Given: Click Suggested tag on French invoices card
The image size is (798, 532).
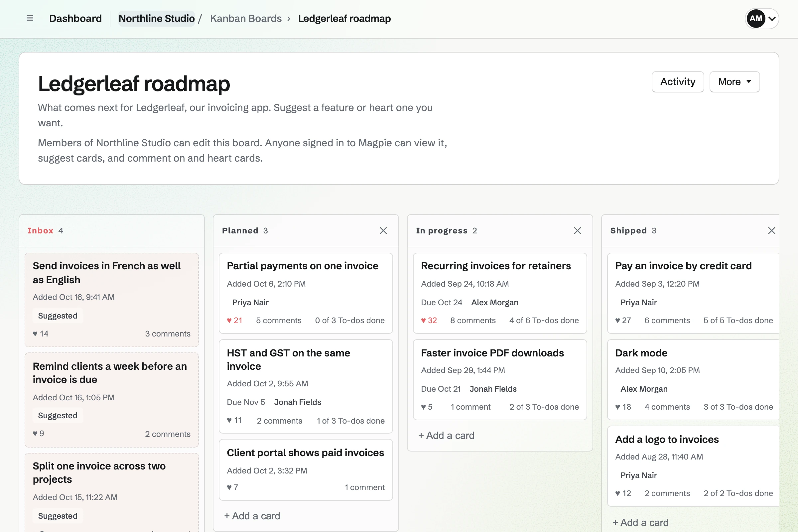Looking at the screenshot, I should pyautogui.click(x=58, y=316).
